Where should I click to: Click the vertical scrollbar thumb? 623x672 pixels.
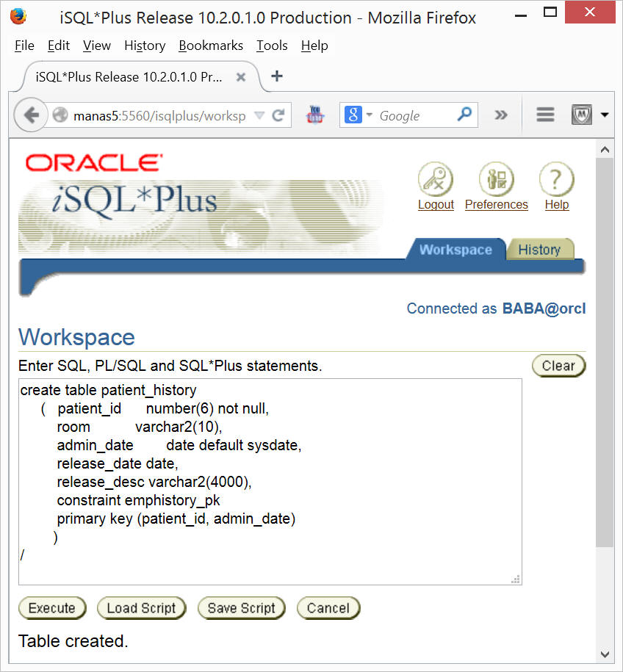[605, 353]
